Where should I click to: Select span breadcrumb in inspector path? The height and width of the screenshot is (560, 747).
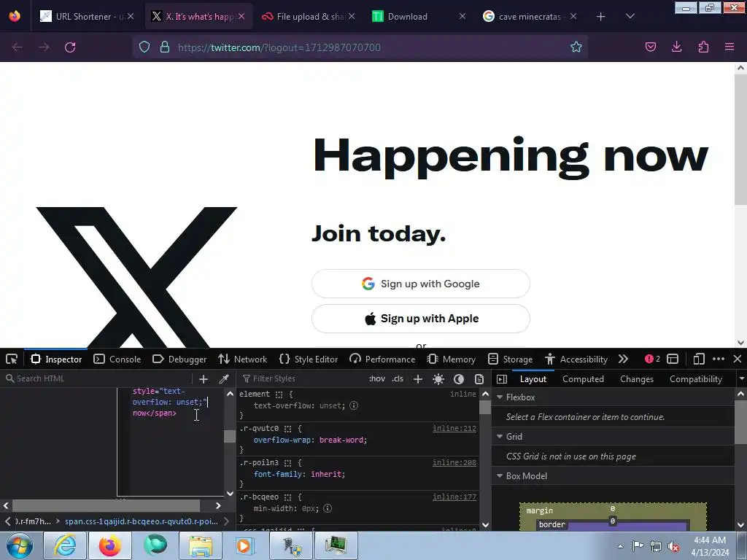[x=142, y=521]
